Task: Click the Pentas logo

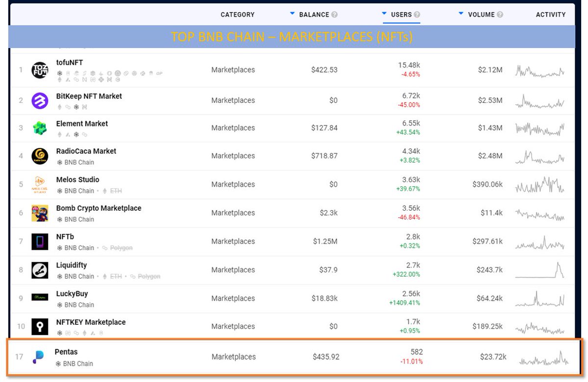Action: click(x=38, y=357)
